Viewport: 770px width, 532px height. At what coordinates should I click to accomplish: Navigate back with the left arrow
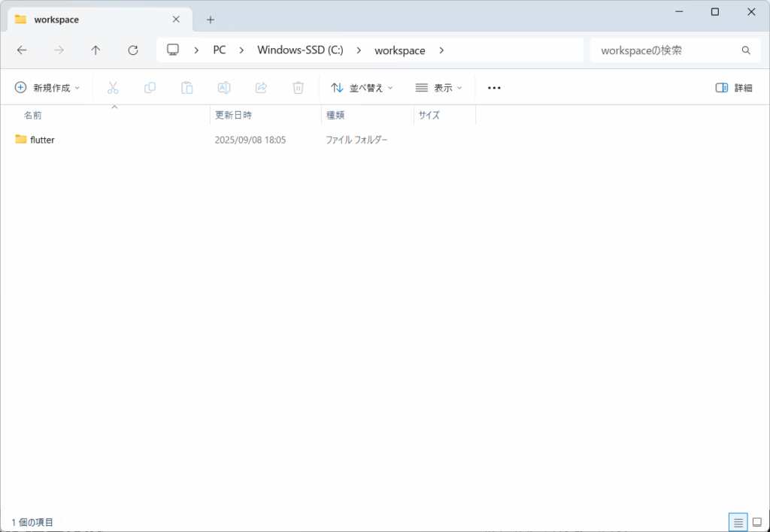tap(22, 50)
